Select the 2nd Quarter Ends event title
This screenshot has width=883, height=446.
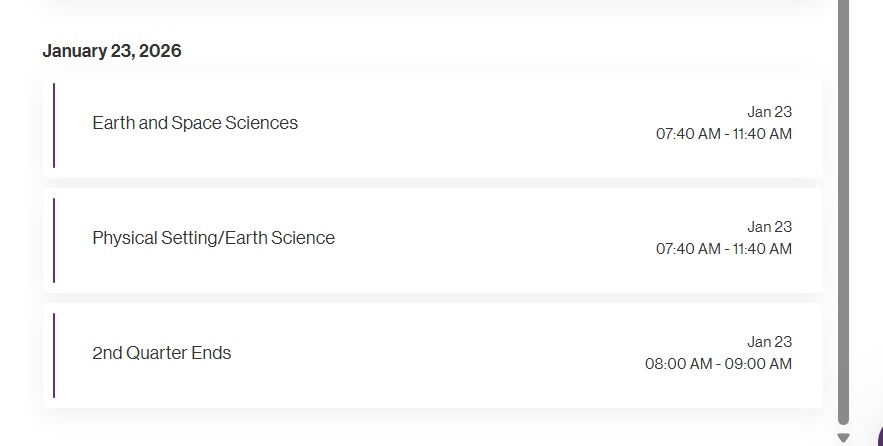[x=161, y=353]
